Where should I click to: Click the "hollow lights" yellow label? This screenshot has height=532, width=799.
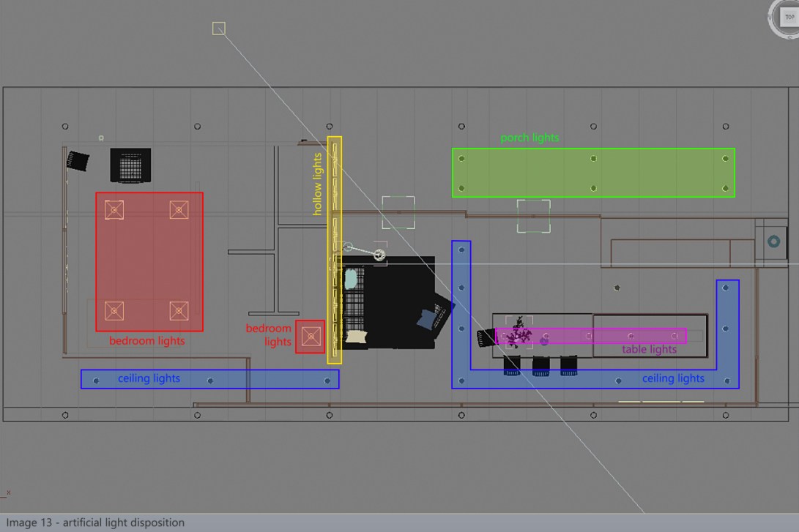[317, 184]
